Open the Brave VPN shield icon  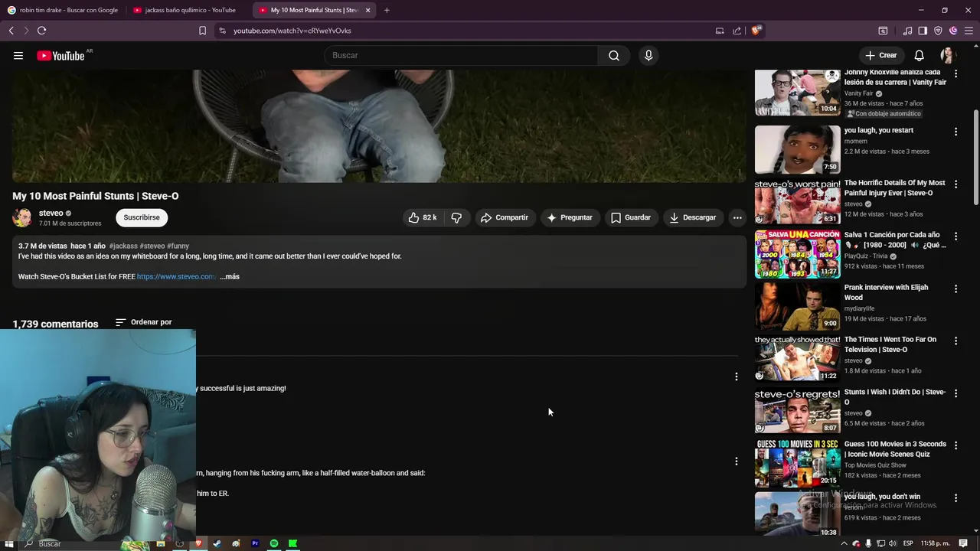click(938, 31)
